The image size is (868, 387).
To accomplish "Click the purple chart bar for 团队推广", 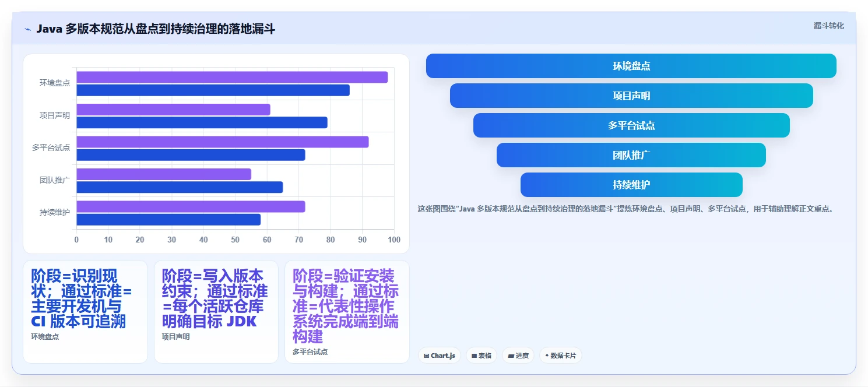I will (x=164, y=174).
